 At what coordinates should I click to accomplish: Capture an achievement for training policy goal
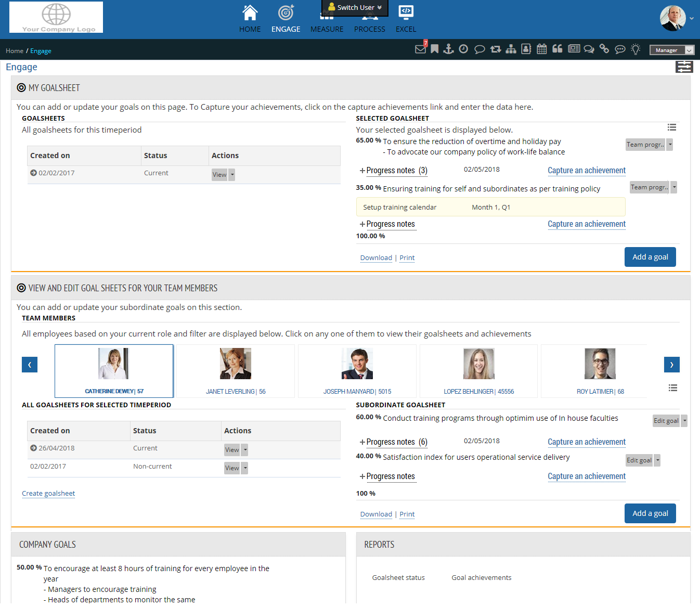click(x=587, y=224)
